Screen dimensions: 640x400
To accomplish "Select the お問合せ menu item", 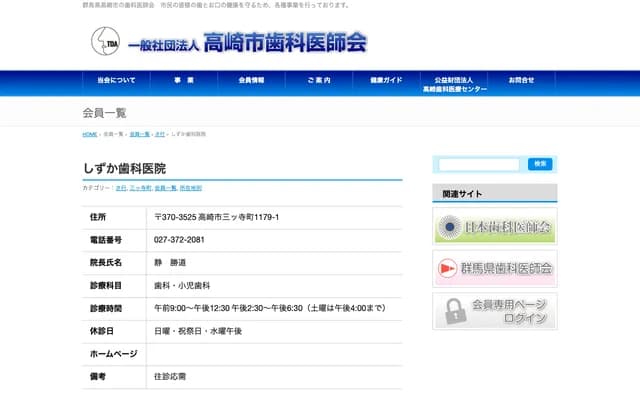I will coord(521,80).
